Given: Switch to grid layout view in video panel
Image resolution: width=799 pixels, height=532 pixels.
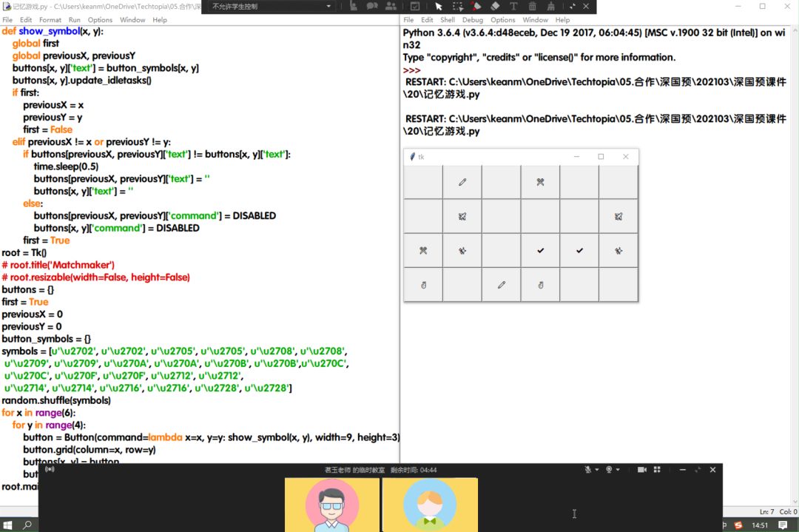Looking at the screenshot, I should tap(658, 469).
